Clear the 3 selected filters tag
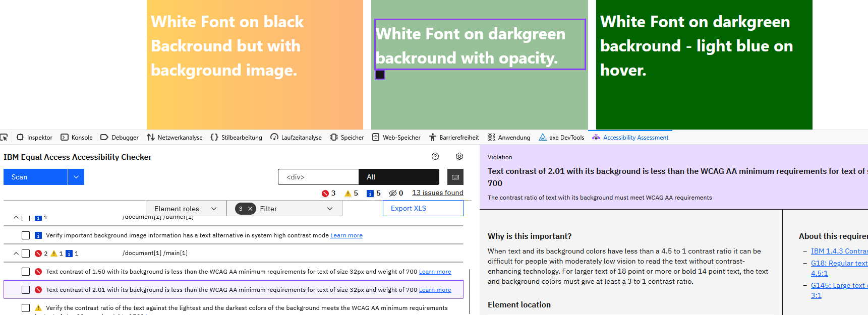 [x=250, y=209]
